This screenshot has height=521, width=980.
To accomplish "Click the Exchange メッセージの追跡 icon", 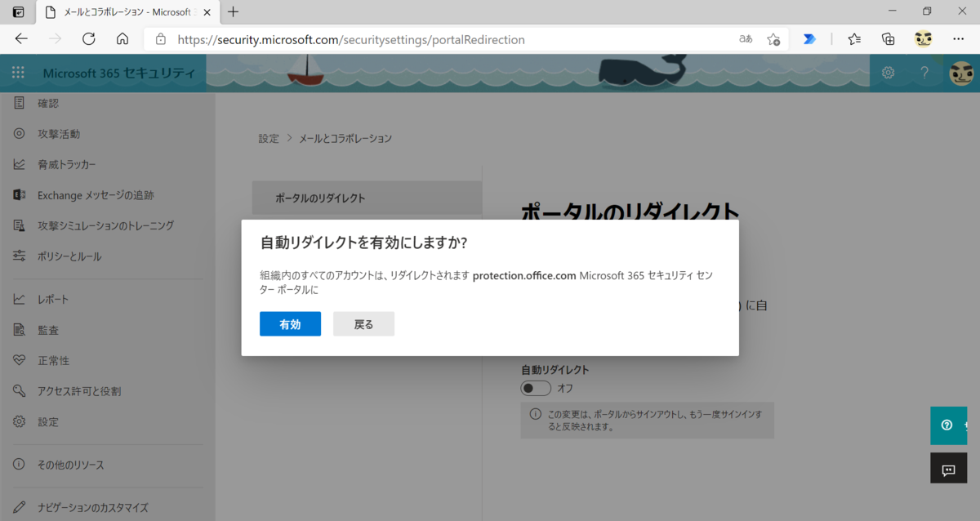I will [x=19, y=195].
